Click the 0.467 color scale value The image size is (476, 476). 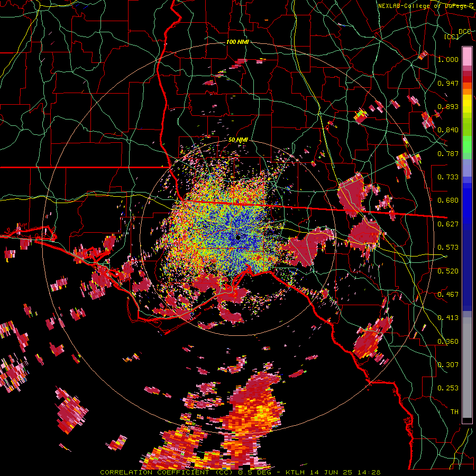point(448,295)
